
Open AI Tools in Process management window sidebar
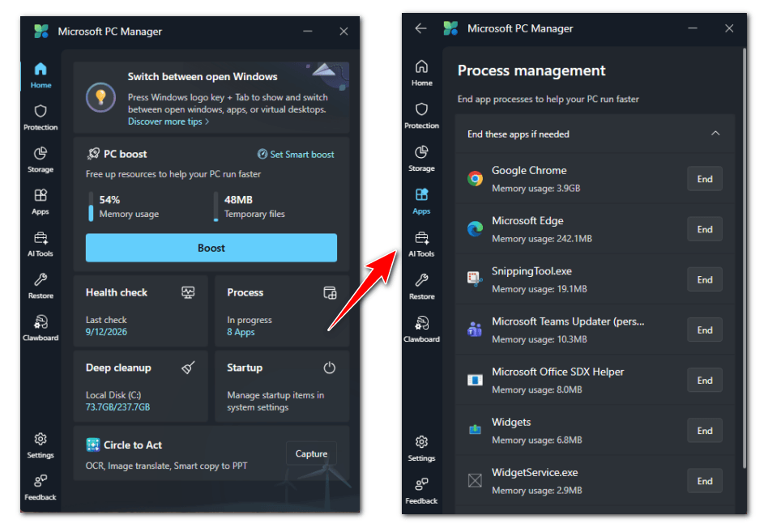pyautogui.click(x=421, y=245)
